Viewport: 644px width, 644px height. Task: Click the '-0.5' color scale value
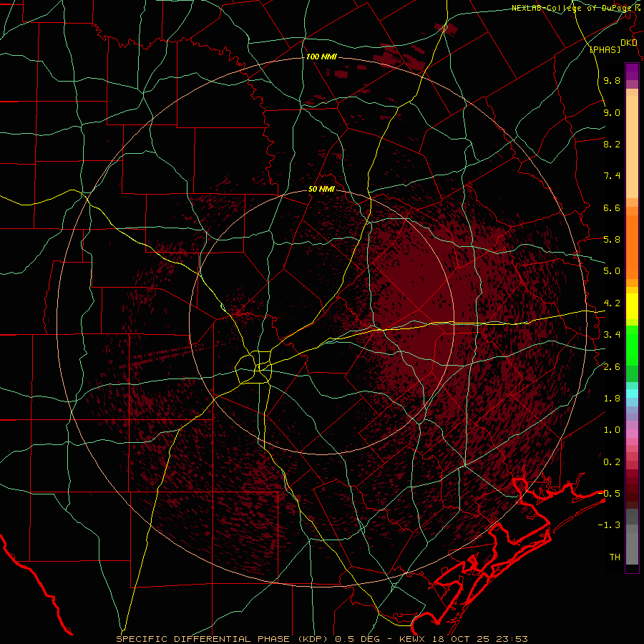point(609,494)
